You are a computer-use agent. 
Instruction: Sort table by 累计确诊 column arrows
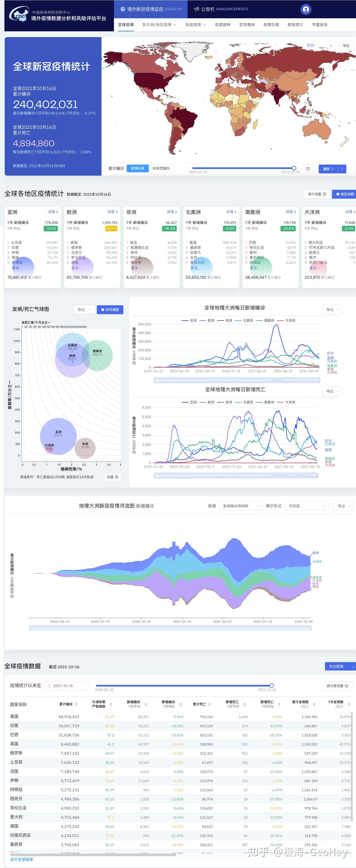(76, 704)
